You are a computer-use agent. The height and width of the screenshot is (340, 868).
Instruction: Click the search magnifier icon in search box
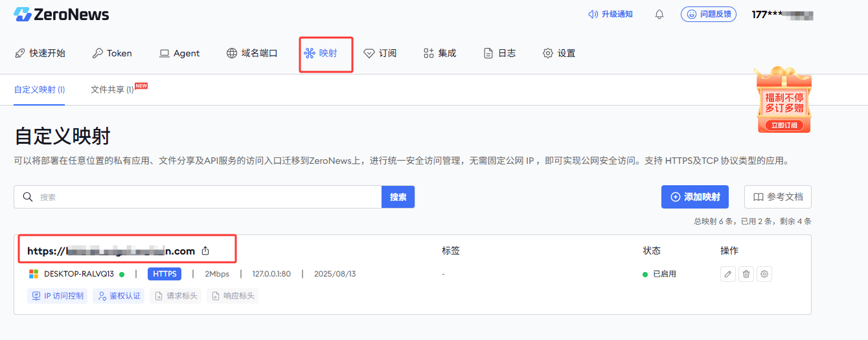coord(28,197)
